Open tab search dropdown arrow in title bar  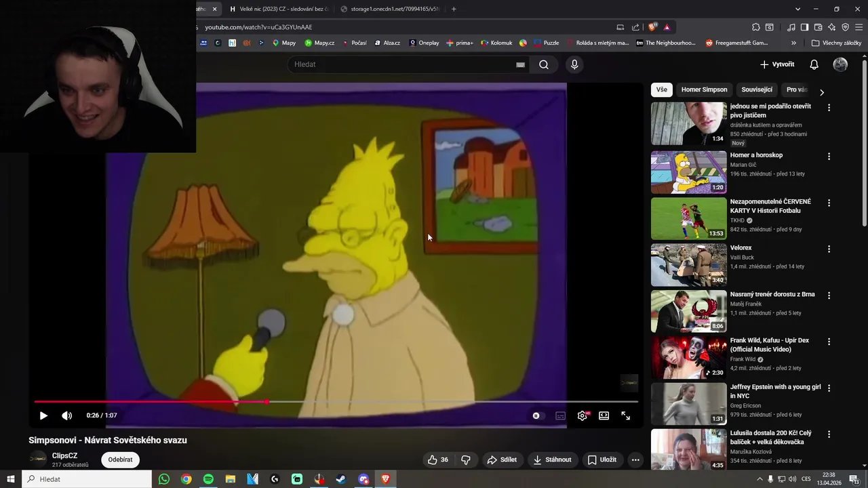797,9
